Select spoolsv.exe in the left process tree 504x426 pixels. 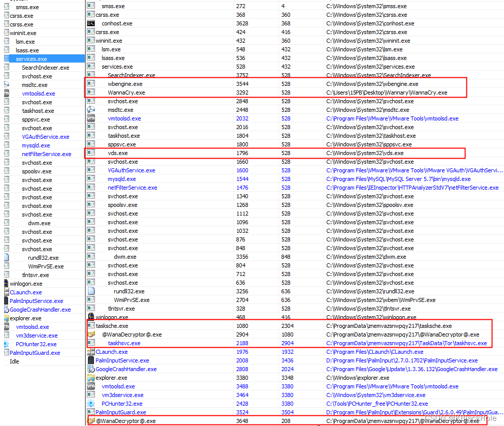coord(36,171)
